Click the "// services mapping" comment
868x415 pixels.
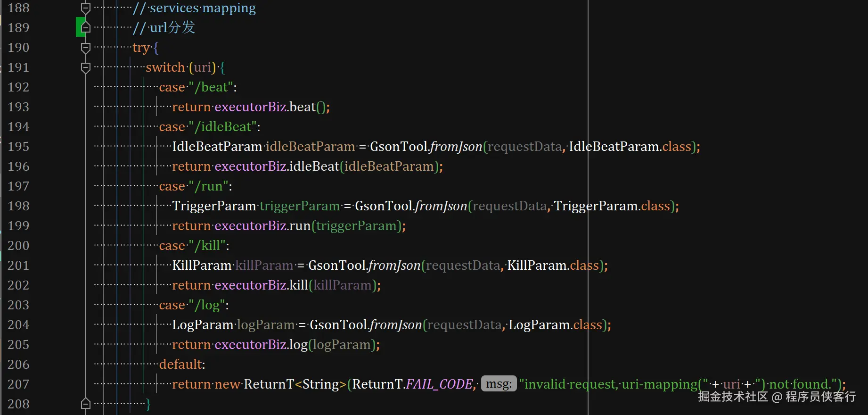click(194, 8)
